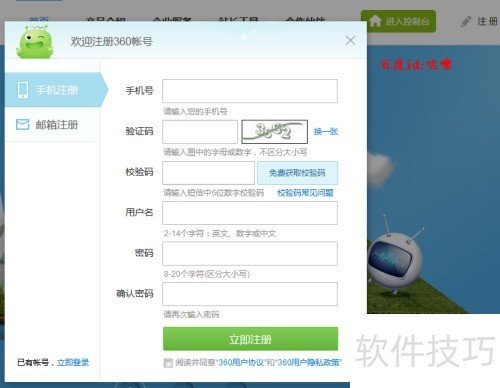The width and height of the screenshot is (500, 388).
Task: Click the captcha image
Action: point(274,132)
